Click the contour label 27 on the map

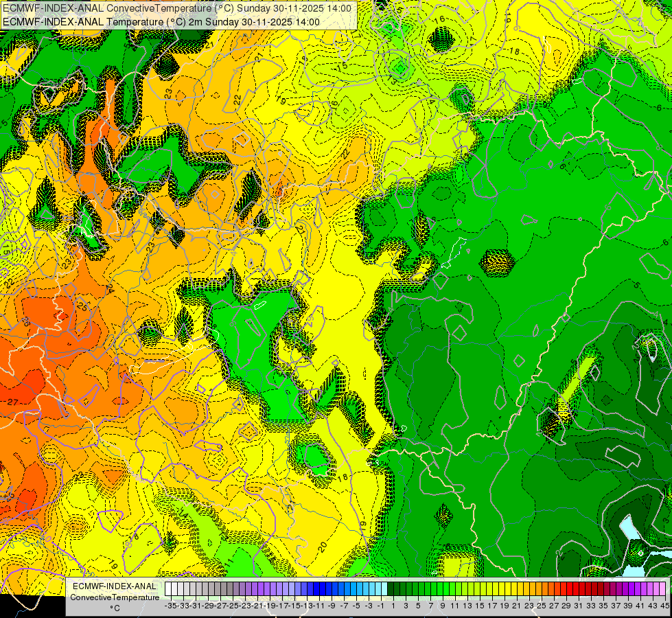point(13,402)
